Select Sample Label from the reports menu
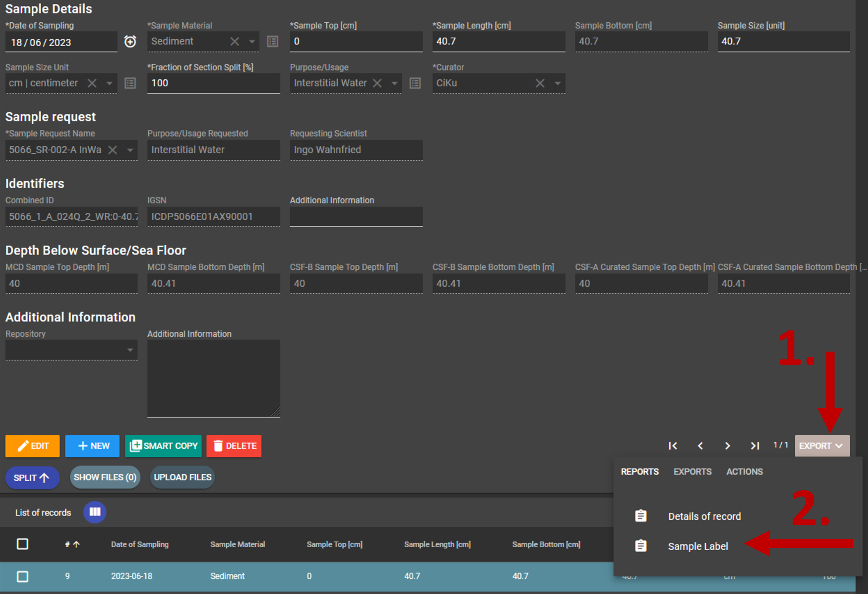Screen dimensions: 868x594 point(698,546)
